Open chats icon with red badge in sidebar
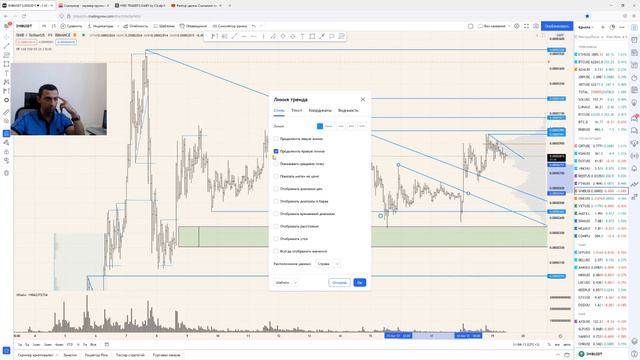 pos(634,118)
